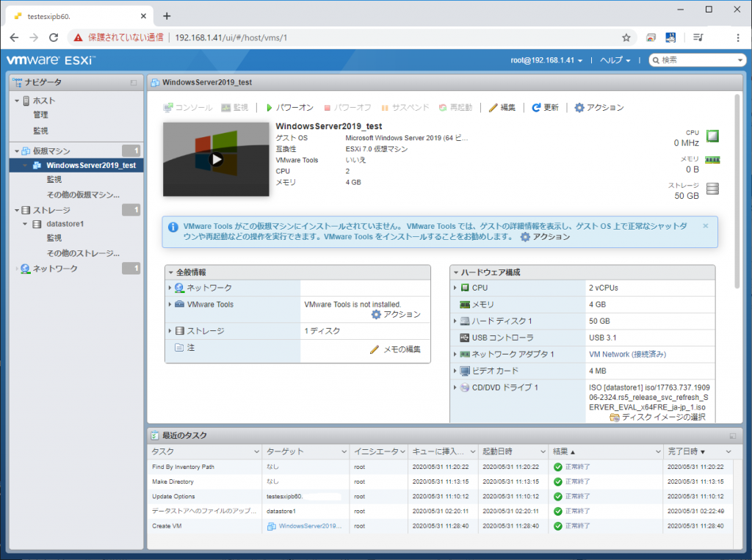The image size is (752, 560).
Task: Click the info icon in banner
Action: pos(173,228)
